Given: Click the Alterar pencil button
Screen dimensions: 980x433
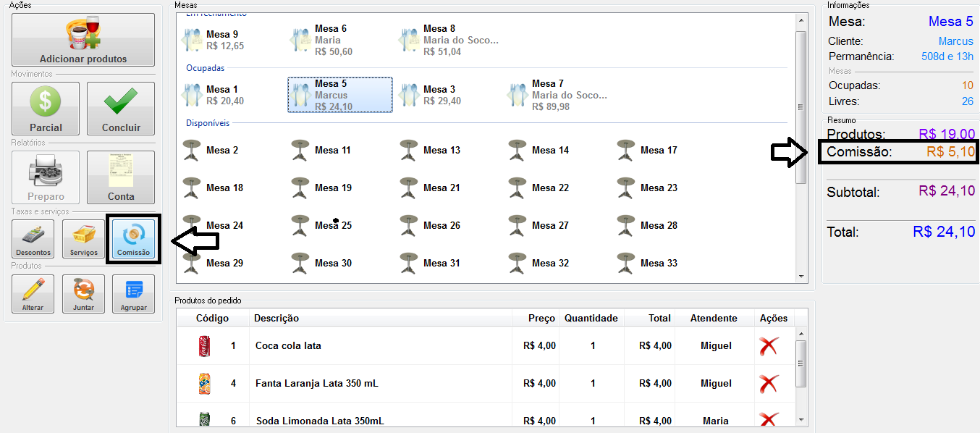Looking at the screenshot, I should pyautogui.click(x=33, y=294).
